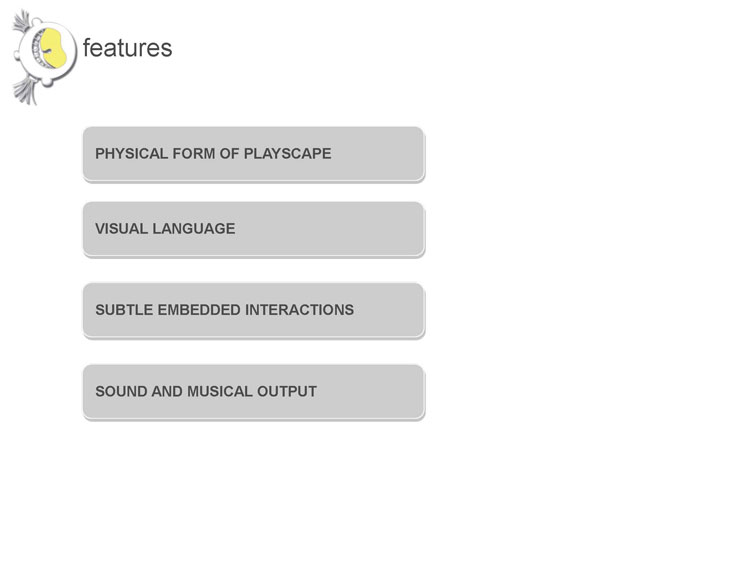Select the Visual Language button
This screenshot has height=563, width=750.
(x=254, y=229)
